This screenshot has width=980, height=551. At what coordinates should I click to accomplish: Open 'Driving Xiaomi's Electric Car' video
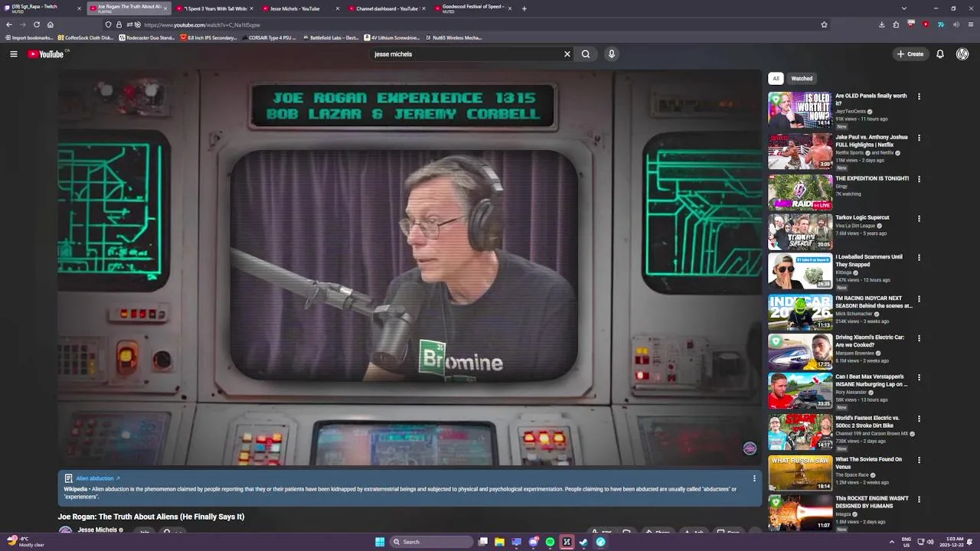click(870, 341)
